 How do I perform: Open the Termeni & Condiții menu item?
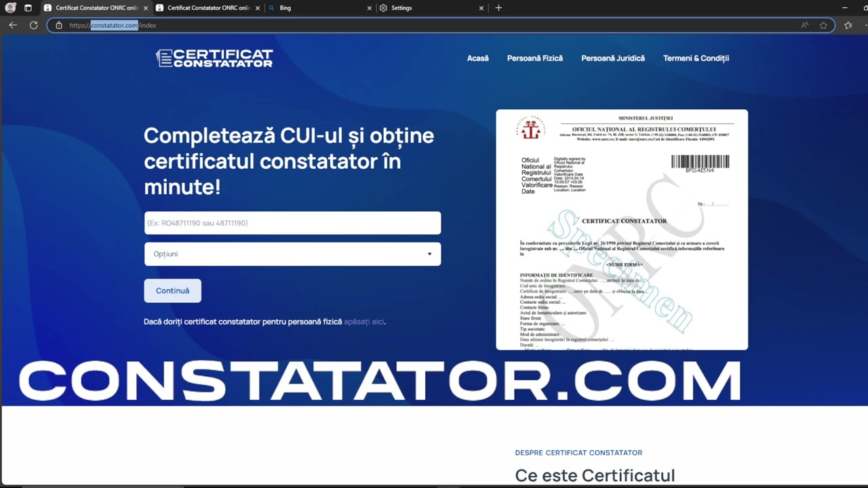point(696,58)
